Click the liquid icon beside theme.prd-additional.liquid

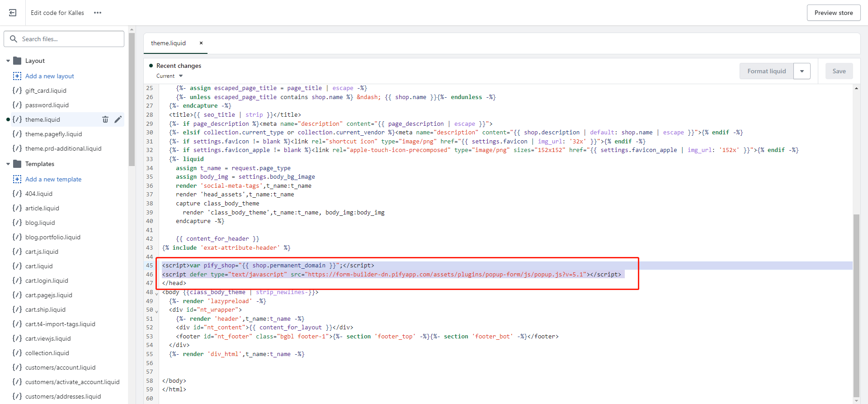17,148
